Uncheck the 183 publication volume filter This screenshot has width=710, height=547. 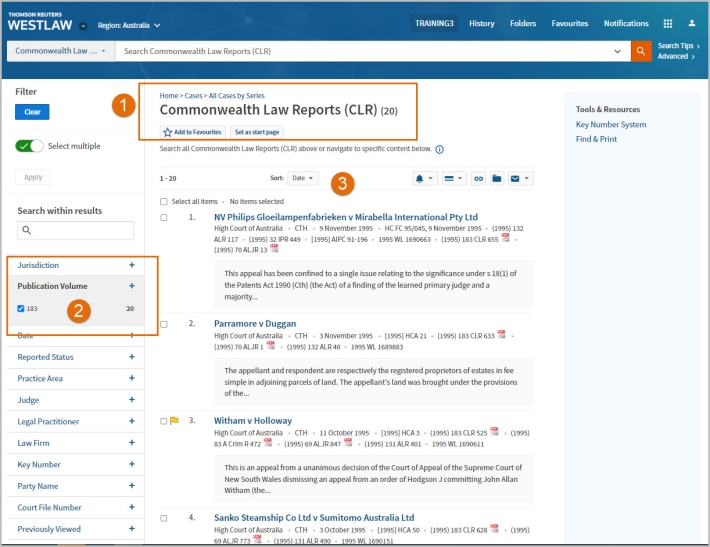(x=20, y=308)
